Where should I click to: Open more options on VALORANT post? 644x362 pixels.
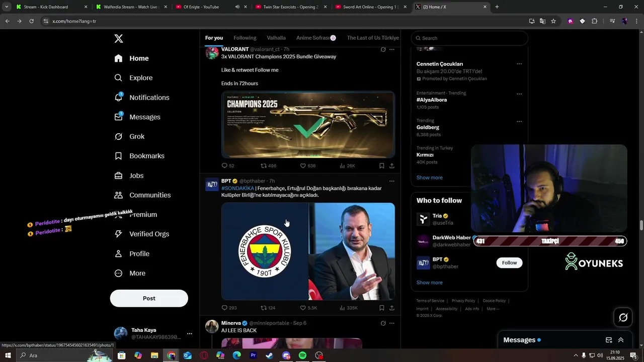click(x=392, y=49)
